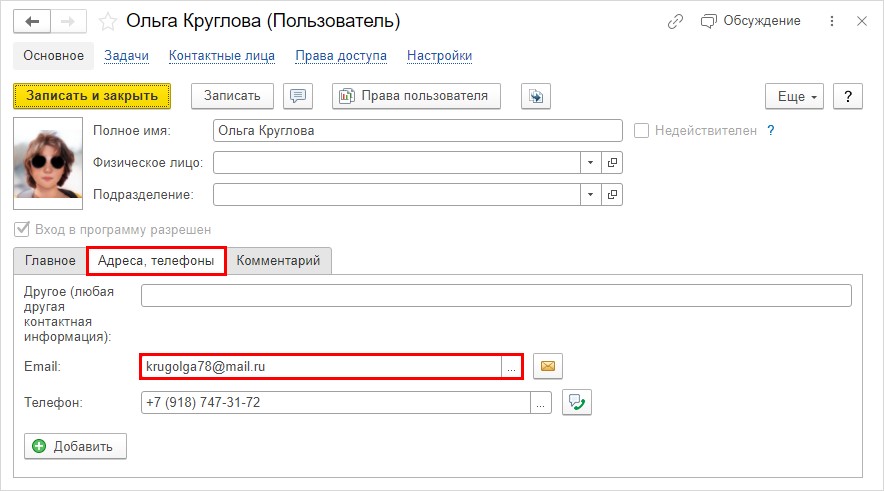Open the Задачи link
This screenshot has height=491, width=884.
click(x=126, y=56)
